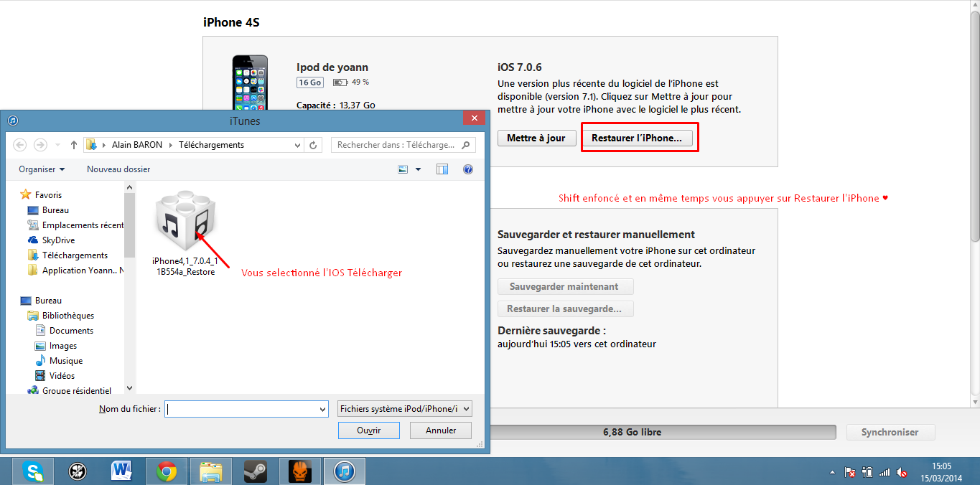Click Mettre à jour in iTunes
980x485 pixels.
pyautogui.click(x=536, y=138)
